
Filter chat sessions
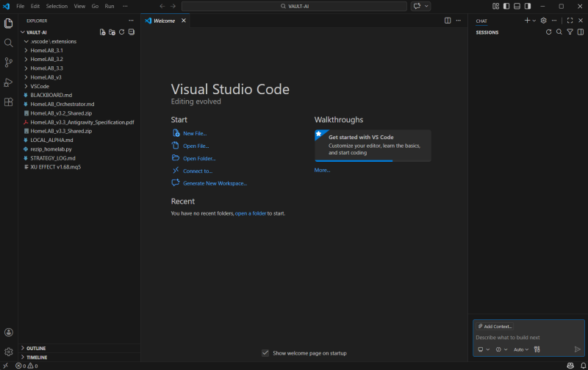[x=570, y=32]
